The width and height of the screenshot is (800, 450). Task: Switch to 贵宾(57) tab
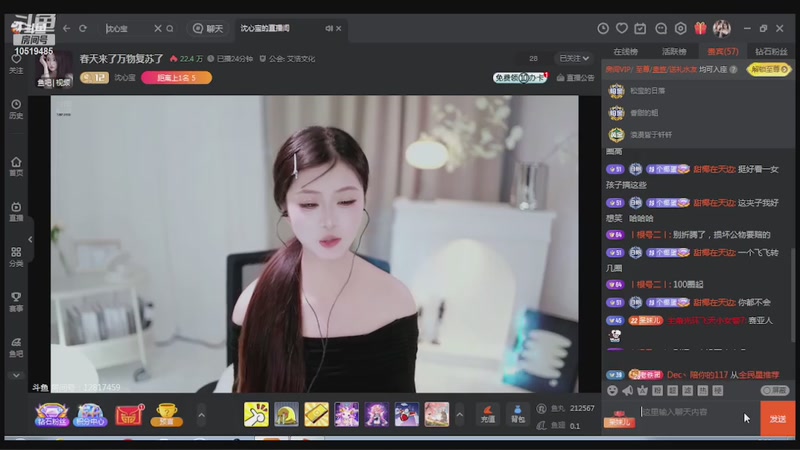click(722, 52)
